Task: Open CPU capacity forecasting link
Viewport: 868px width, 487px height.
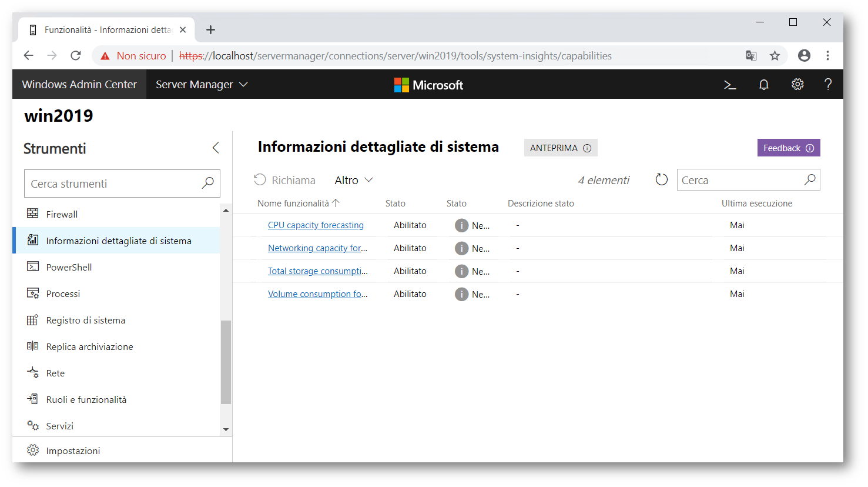Action: point(316,225)
